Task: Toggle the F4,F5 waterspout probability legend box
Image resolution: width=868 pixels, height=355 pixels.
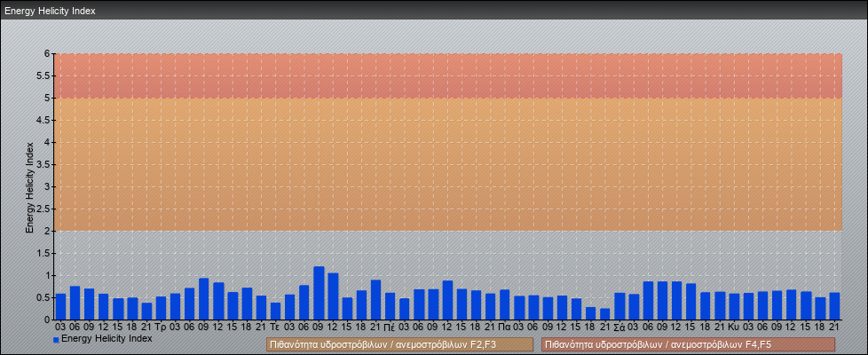Action: point(688,344)
